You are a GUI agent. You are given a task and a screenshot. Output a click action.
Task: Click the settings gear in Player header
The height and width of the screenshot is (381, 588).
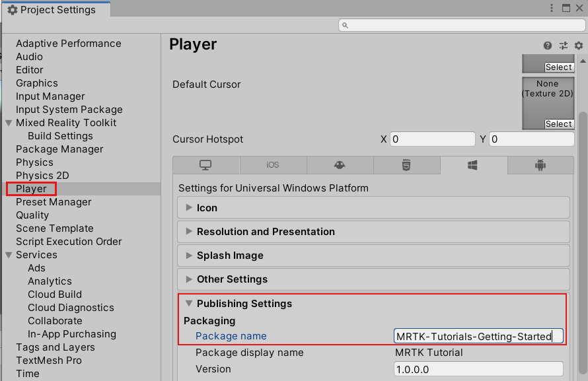[578, 46]
